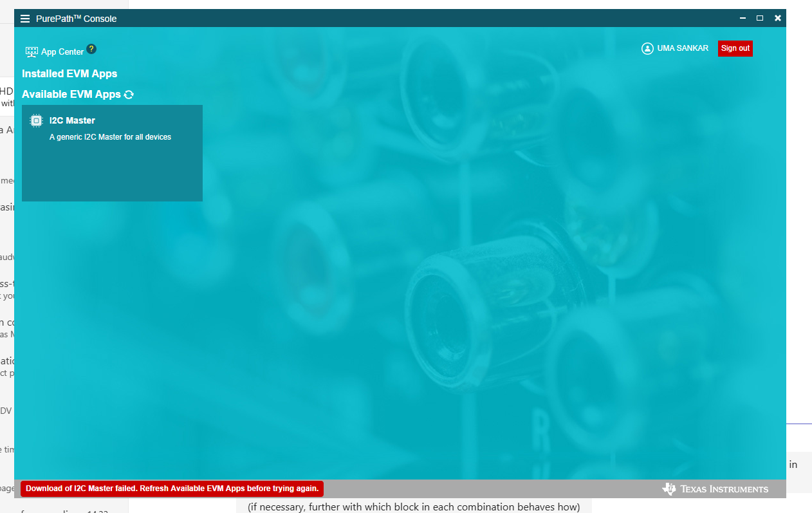The width and height of the screenshot is (812, 513).
Task: Click the download failed error message
Action: pyautogui.click(x=172, y=489)
